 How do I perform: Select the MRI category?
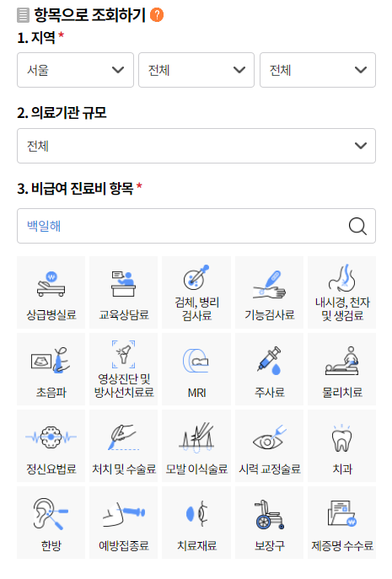[196, 369]
